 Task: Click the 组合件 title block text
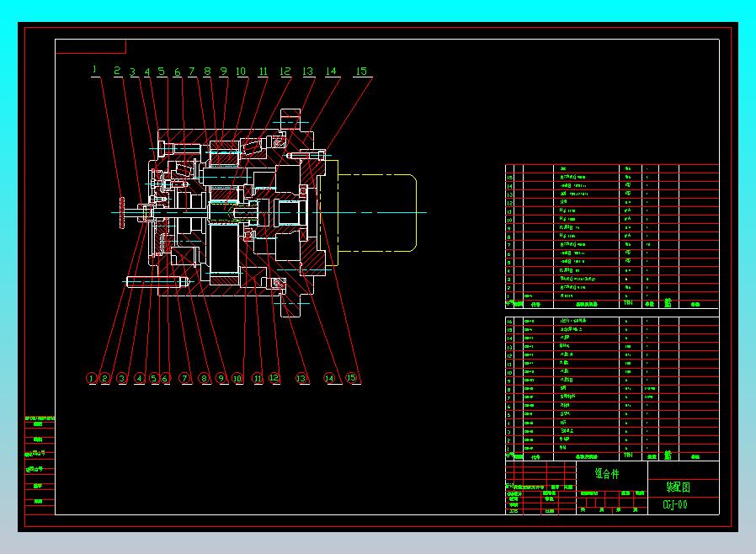tap(610, 473)
